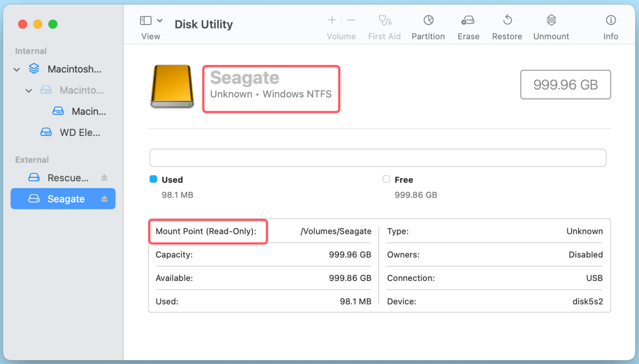Toggle full screen with the green button

53,24
